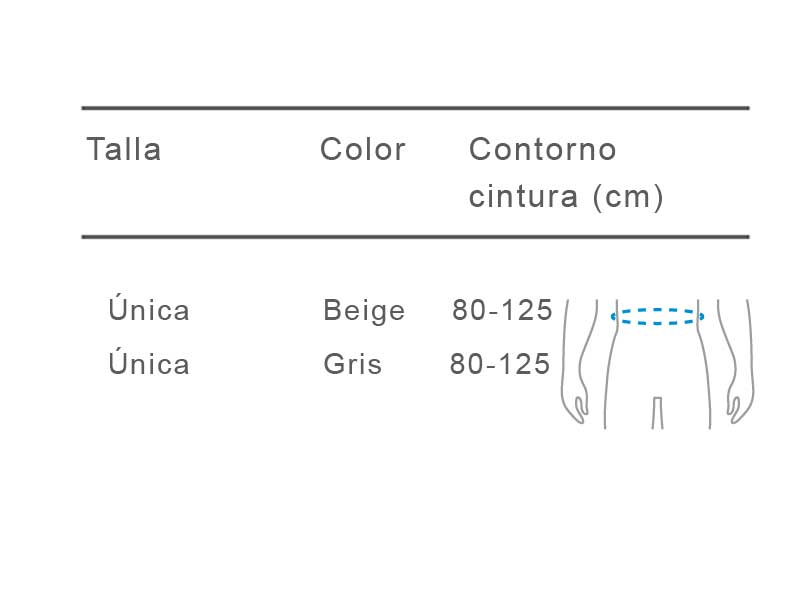Click the 'cintura (cm)' header text
Image resolution: width=800 pixels, height=600 pixels.
(566, 196)
